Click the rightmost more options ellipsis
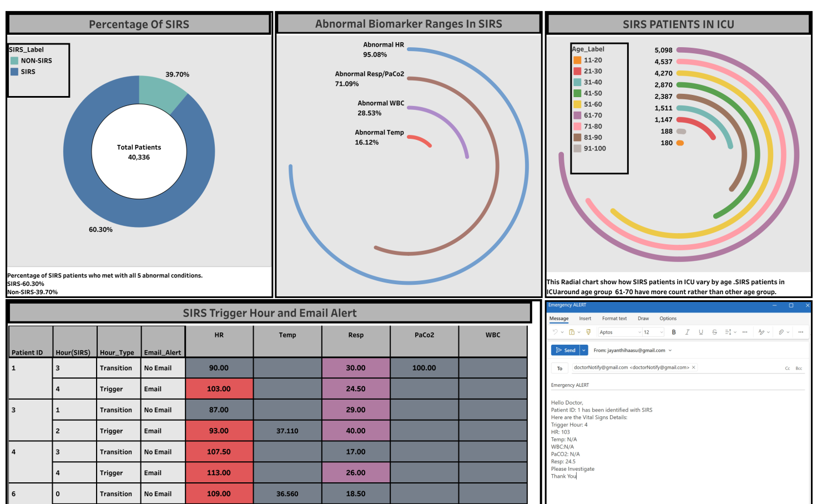Image resolution: width=817 pixels, height=504 pixels. [800, 332]
